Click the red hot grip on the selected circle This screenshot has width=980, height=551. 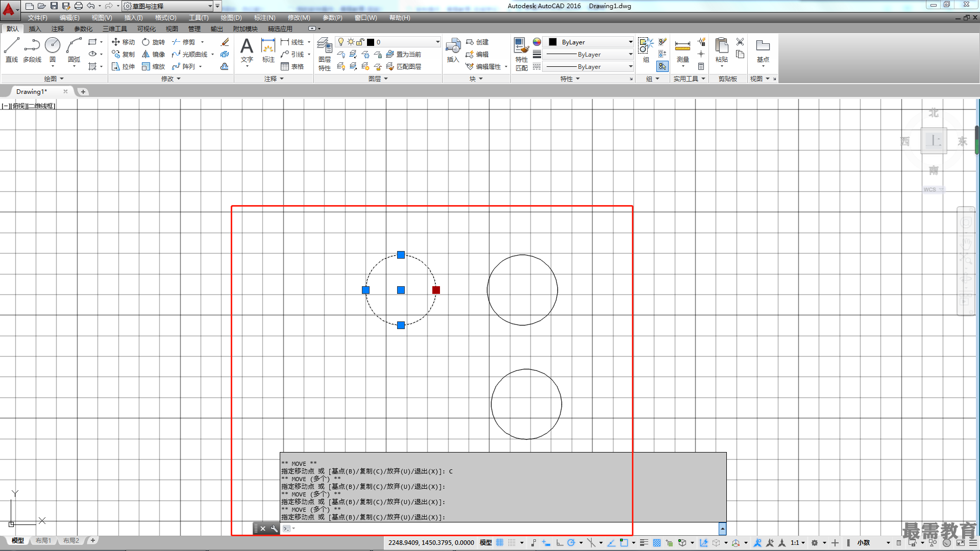point(436,290)
